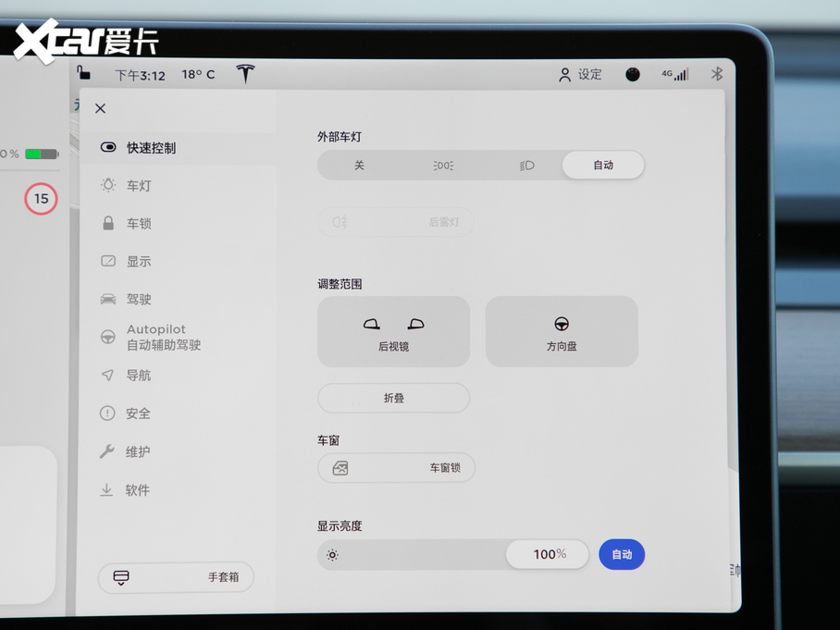Open the 设定 profile dropdown
840x630 pixels.
pyautogui.click(x=580, y=75)
